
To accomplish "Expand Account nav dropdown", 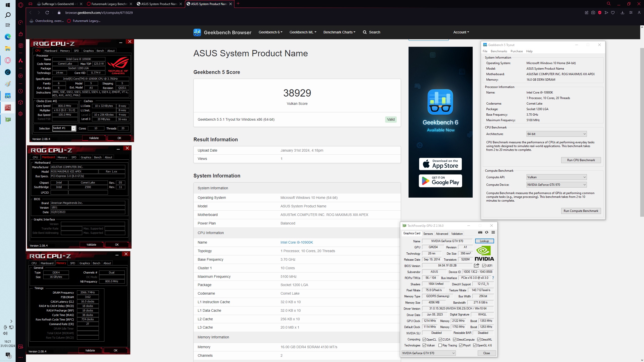I will pos(461,32).
